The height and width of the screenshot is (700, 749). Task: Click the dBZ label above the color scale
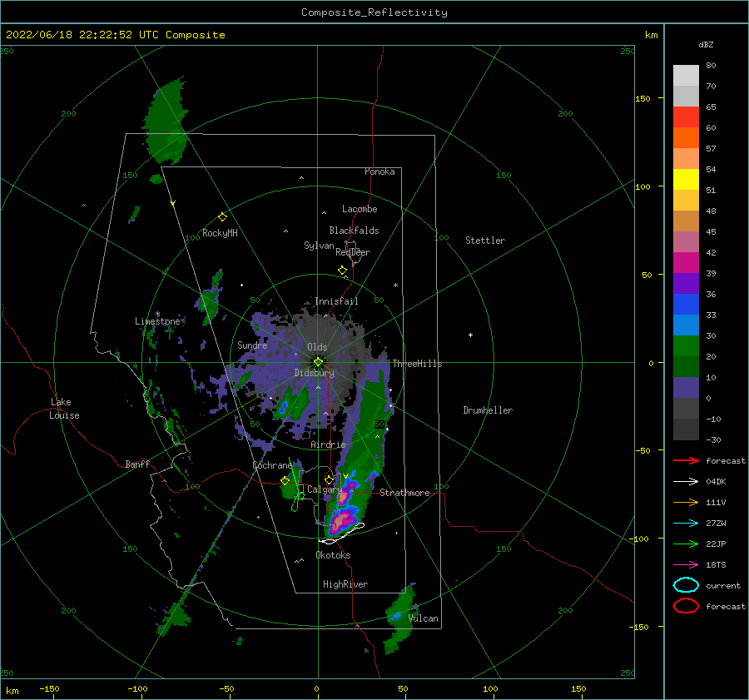coord(706,44)
